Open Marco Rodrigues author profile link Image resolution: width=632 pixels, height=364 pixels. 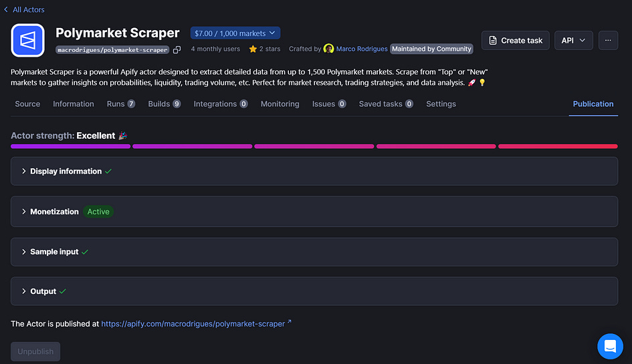pos(362,49)
